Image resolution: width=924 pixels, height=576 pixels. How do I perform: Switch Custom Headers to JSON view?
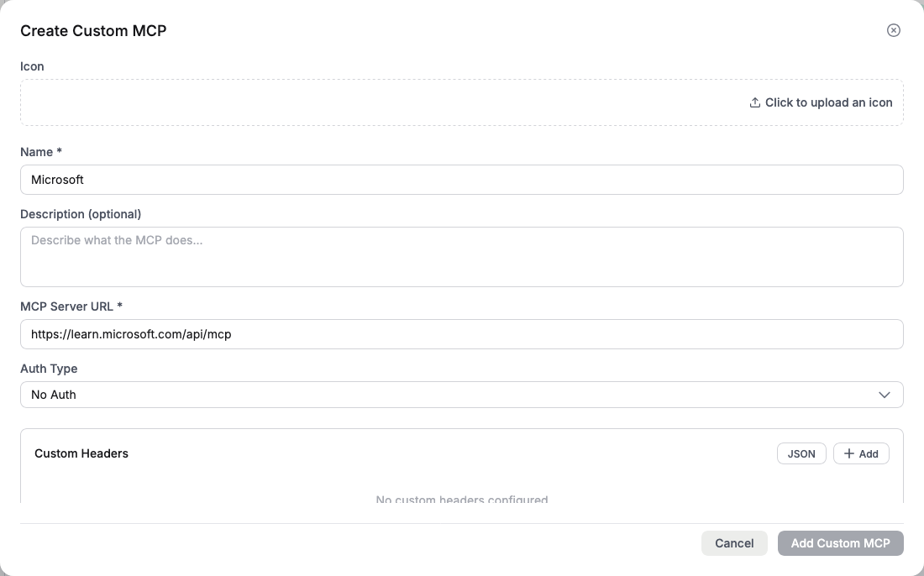(x=801, y=453)
